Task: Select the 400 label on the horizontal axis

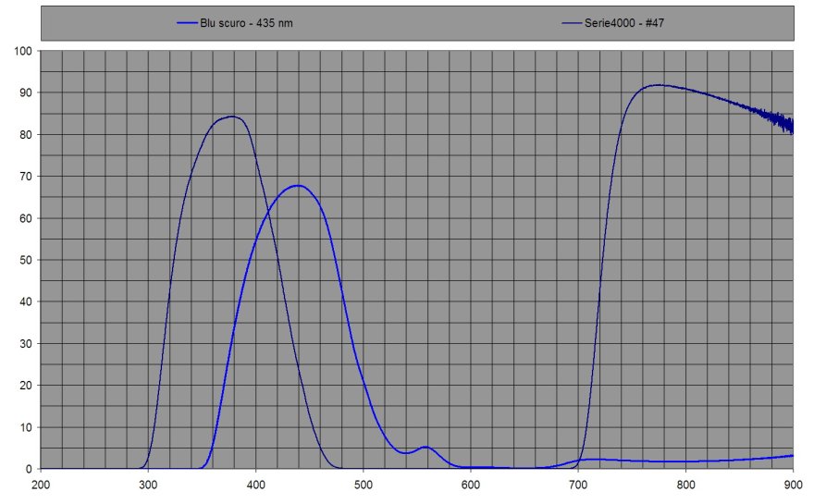Action: [255, 484]
